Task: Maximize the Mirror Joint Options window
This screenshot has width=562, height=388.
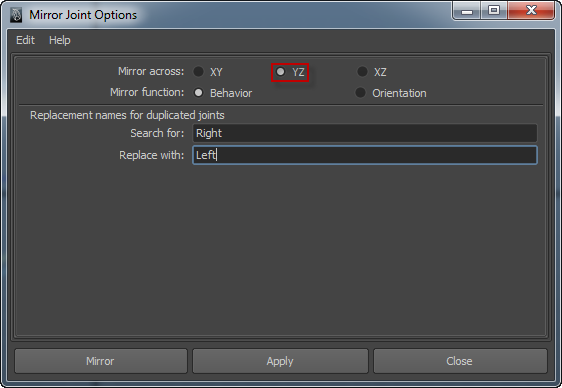Action: pos(494,10)
